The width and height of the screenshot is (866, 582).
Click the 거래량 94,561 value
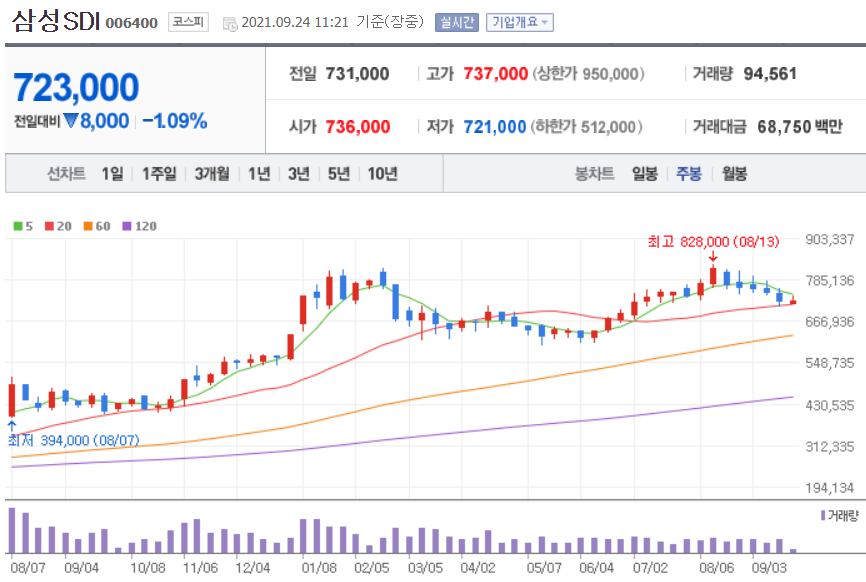coord(770,73)
